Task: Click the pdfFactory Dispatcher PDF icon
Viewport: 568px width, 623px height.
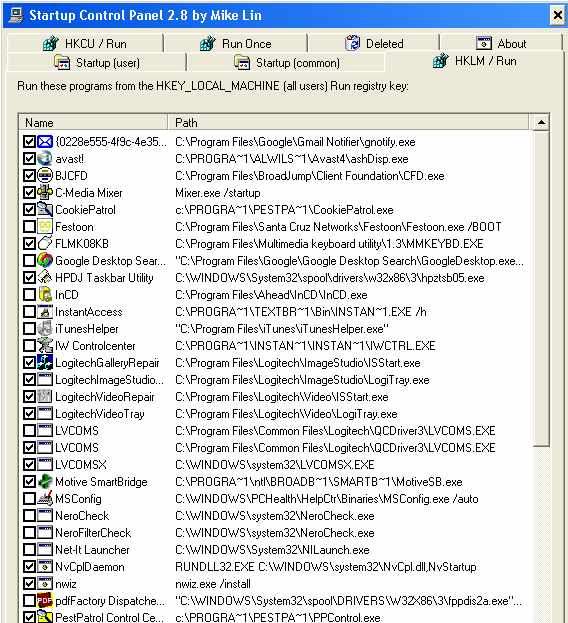Action: 45,601
